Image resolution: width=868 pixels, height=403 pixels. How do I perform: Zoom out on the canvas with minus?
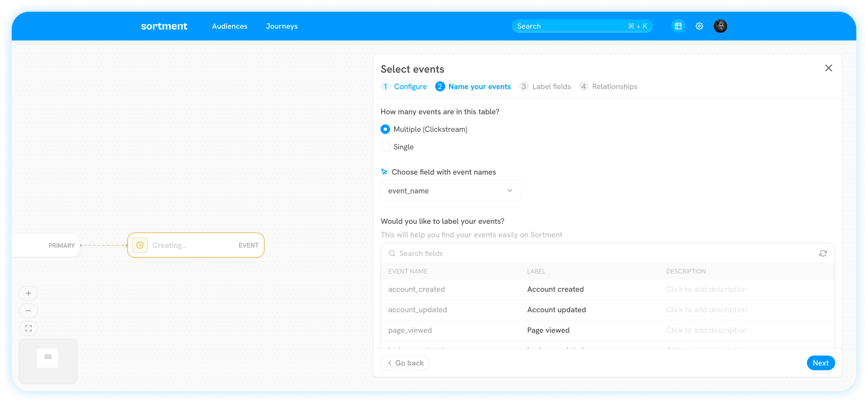tap(29, 311)
